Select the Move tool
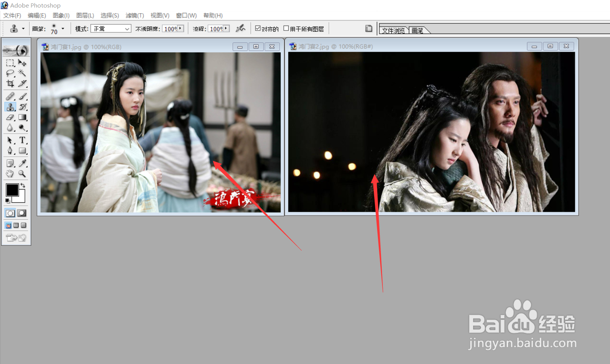This screenshot has height=364, width=610. coord(22,63)
